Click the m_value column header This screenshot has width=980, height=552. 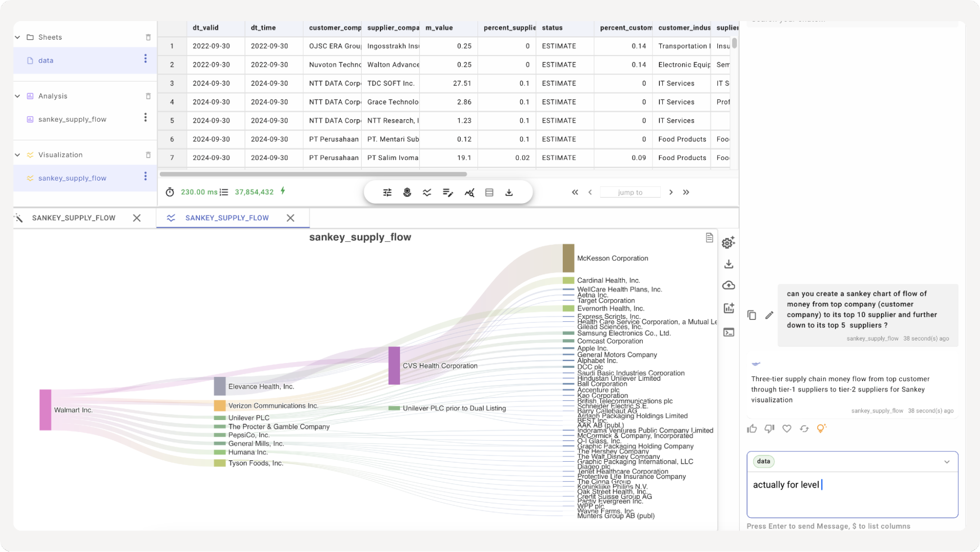coord(449,28)
